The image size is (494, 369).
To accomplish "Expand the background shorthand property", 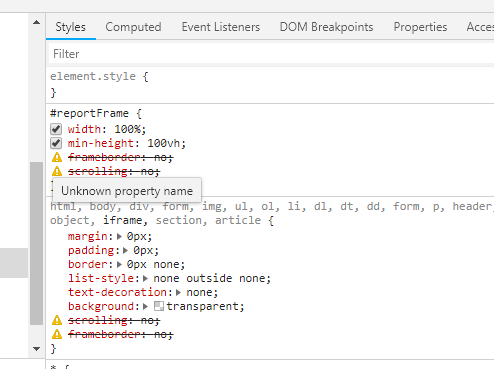I will point(145,306).
